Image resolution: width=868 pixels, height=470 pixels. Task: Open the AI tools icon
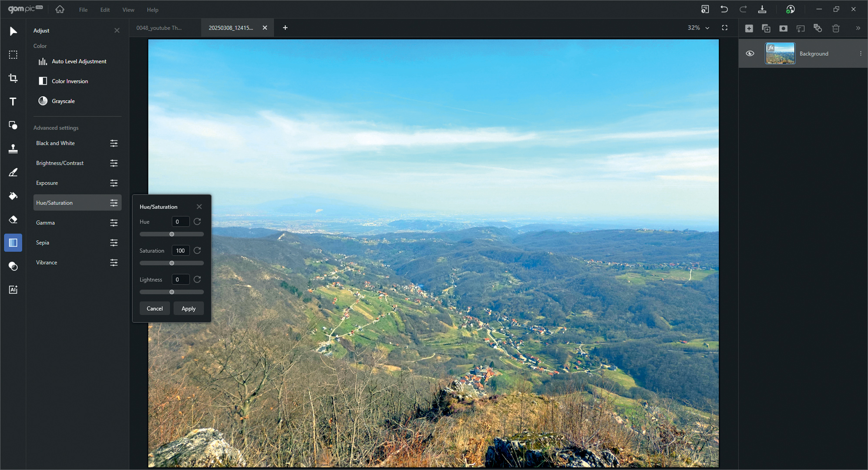click(x=13, y=290)
